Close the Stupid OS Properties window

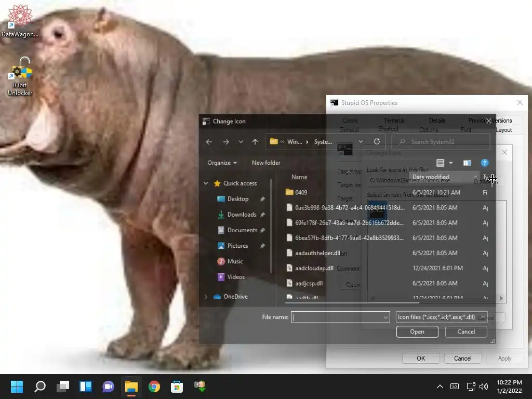click(x=520, y=102)
